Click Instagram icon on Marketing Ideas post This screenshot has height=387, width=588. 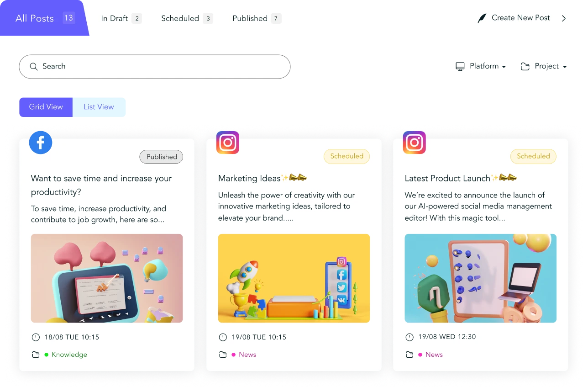[228, 143]
